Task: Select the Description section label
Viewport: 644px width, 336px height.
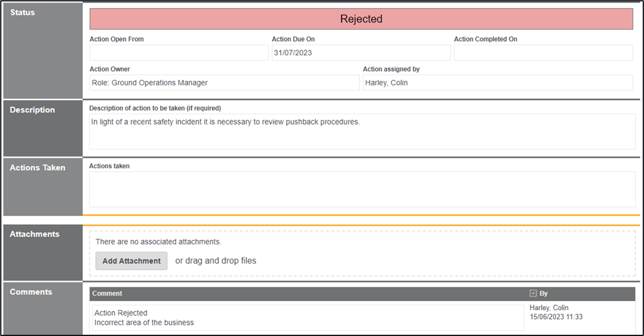Action: click(33, 110)
